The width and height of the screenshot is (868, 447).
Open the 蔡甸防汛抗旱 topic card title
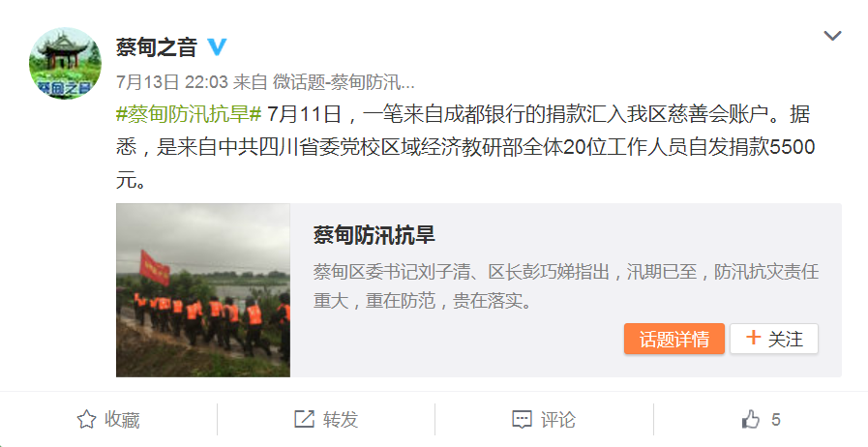click(x=374, y=235)
